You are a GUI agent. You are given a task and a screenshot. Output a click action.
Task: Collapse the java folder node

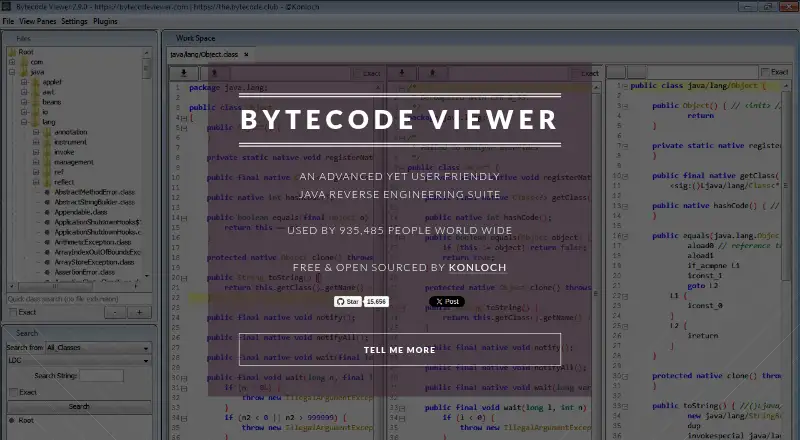pos(12,72)
